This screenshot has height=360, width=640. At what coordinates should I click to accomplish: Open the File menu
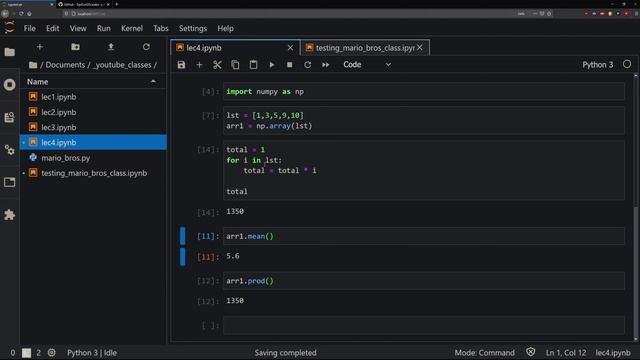pos(29,28)
